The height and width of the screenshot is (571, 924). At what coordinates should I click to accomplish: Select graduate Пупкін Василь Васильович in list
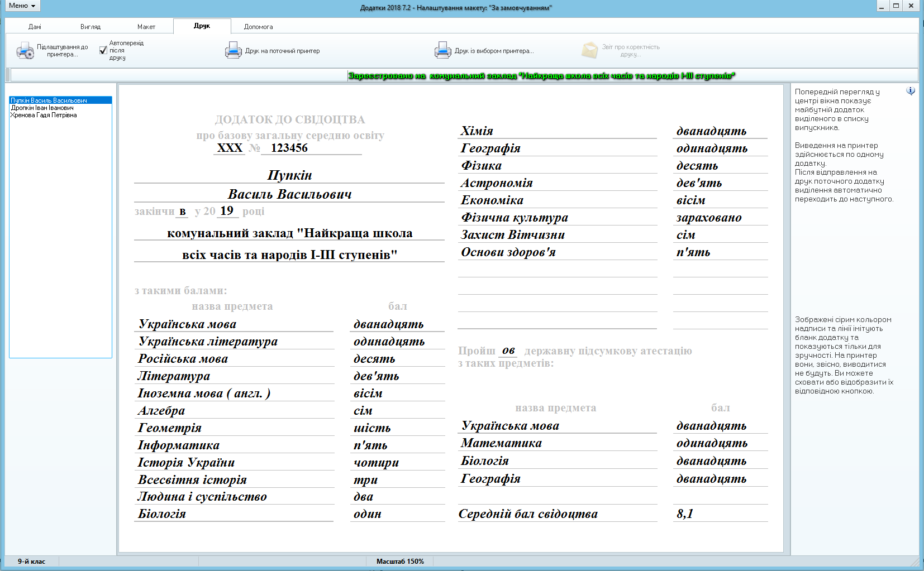[x=49, y=100]
